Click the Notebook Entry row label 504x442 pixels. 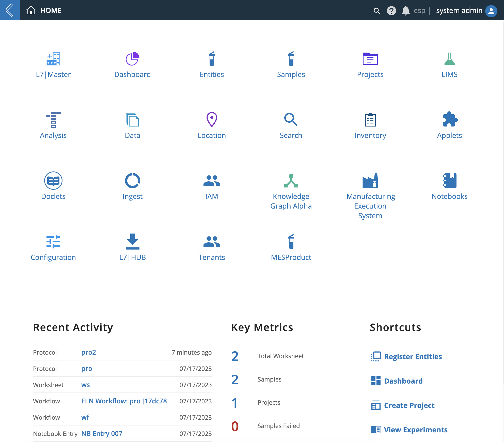55,434
